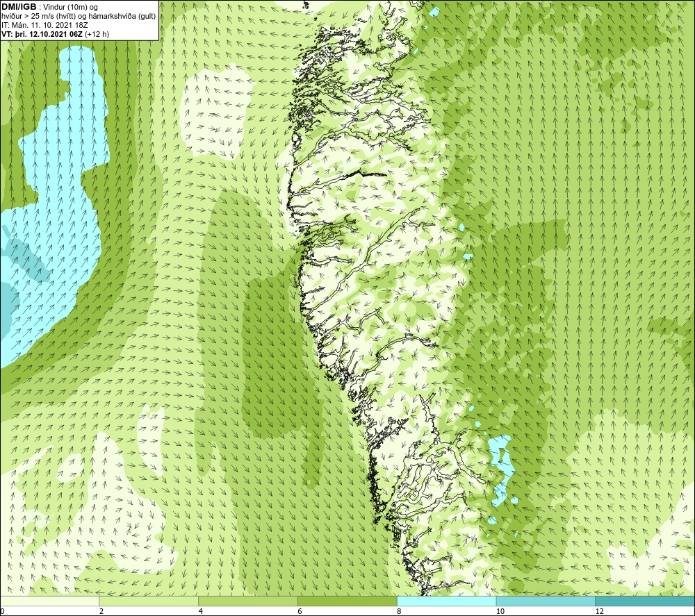Click the legend tick label "10"

[x=500, y=611]
